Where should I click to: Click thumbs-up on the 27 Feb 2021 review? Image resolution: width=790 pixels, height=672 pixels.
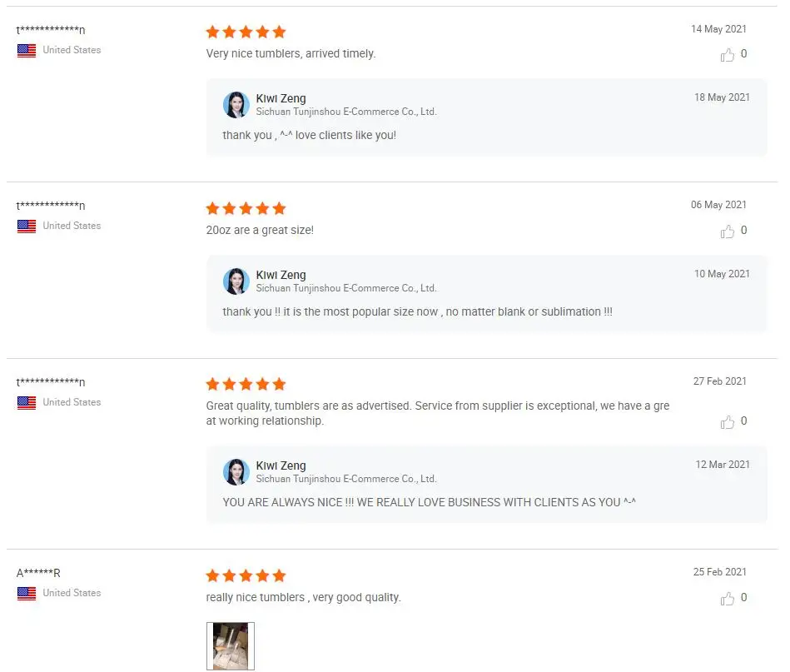click(728, 422)
